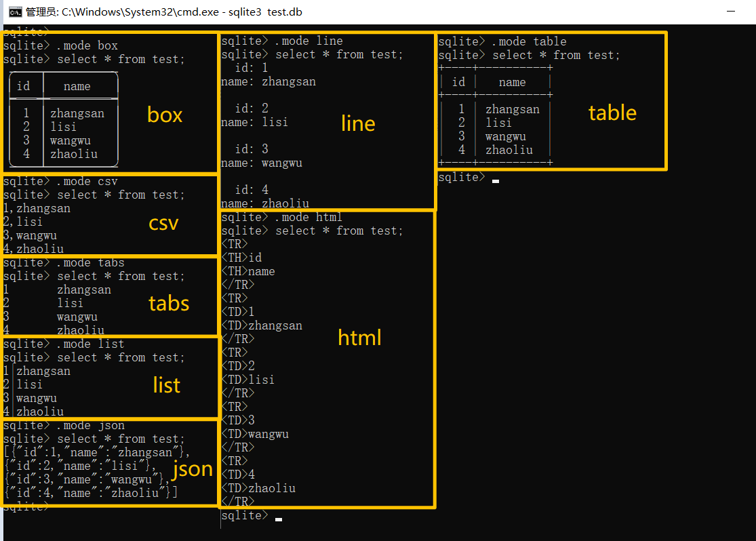Click the 'select * from test;' line under '.mode html'

(339, 231)
